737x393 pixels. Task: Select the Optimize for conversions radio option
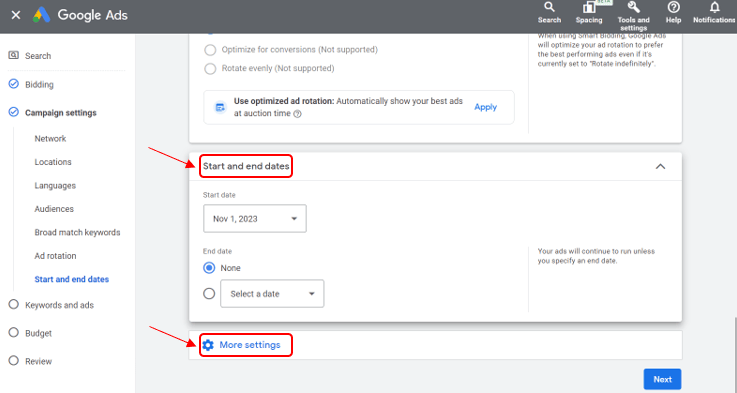tap(210, 50)
